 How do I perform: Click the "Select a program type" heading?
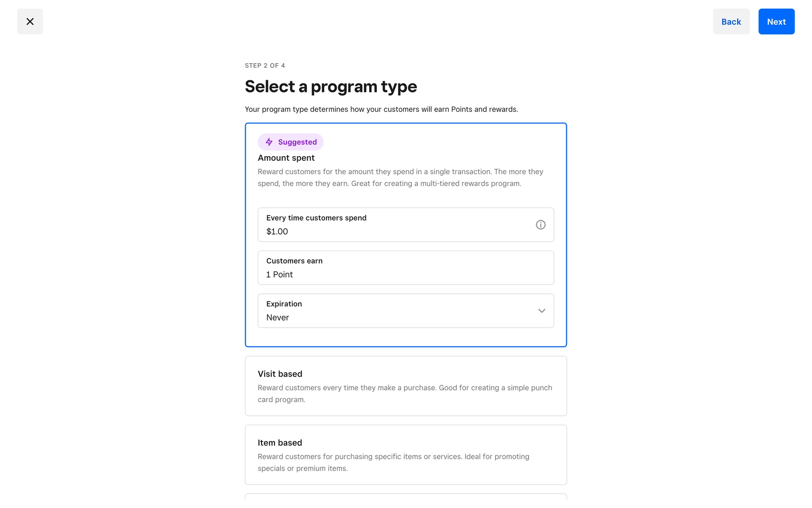[x=331, y=87]
